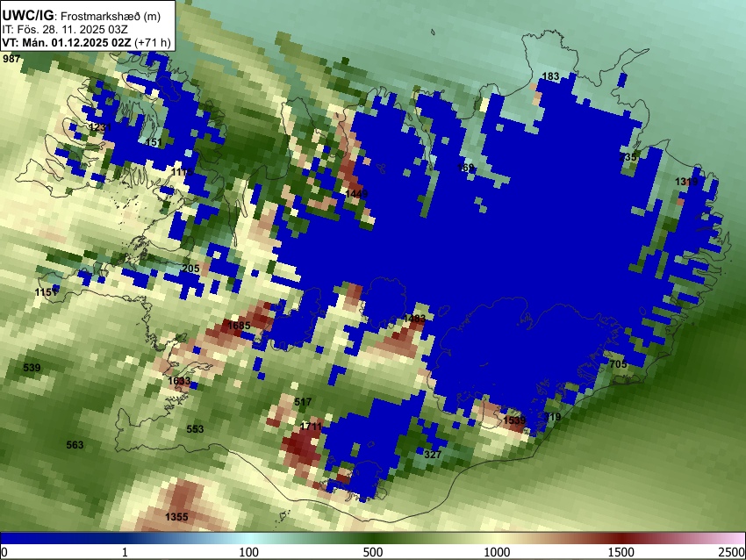The image size is (746, 560).
Task: Click the "500" tick on the color scale
Action: pos(373,552)
